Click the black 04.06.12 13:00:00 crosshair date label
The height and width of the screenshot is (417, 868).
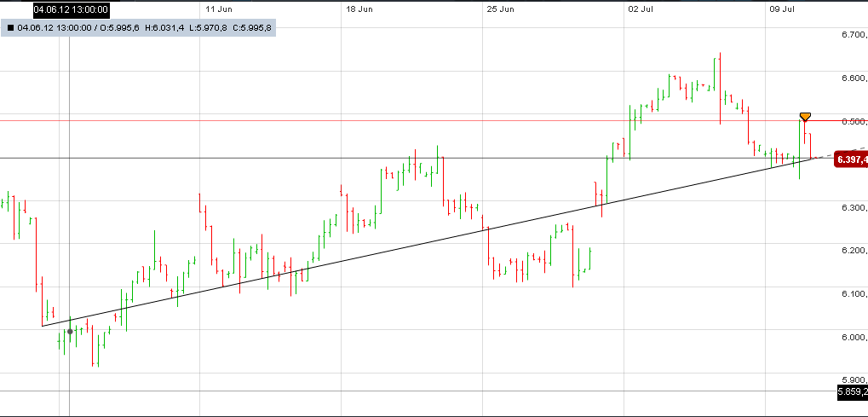(71, 9)
